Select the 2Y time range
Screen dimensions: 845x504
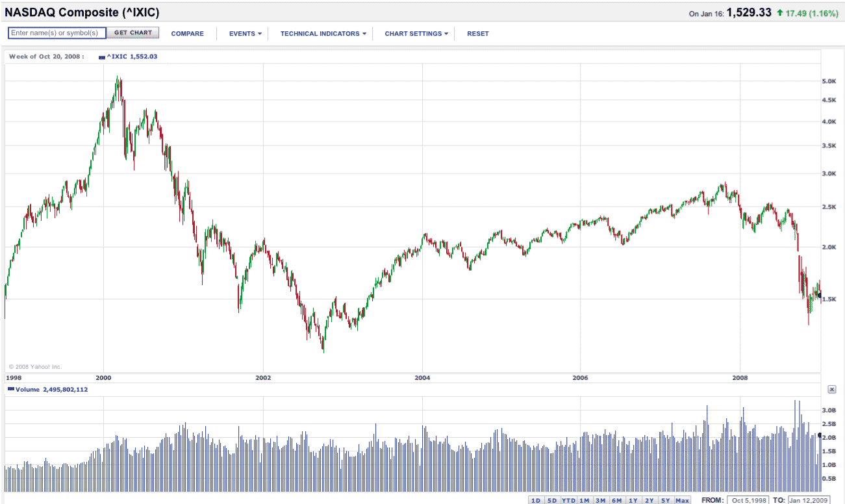(x=650, y=500)
